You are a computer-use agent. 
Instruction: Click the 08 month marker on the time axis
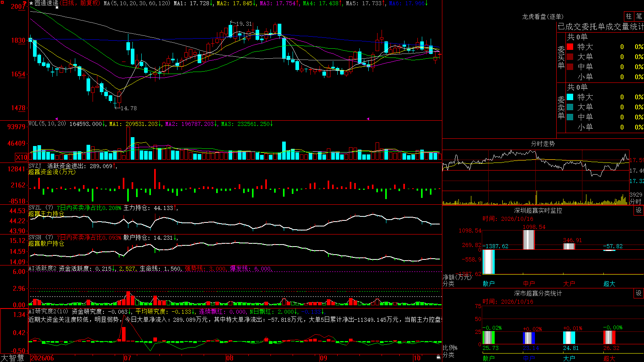230,358
